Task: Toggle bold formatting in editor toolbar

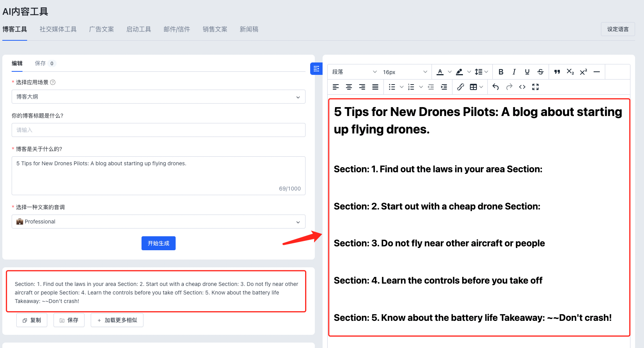Action: [x=501, y=72]
